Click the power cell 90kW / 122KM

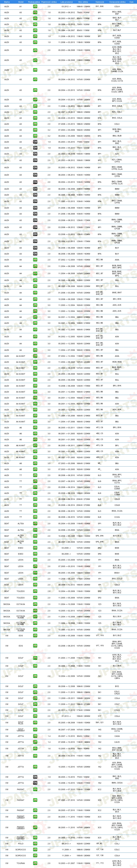(x=83, y=736)
